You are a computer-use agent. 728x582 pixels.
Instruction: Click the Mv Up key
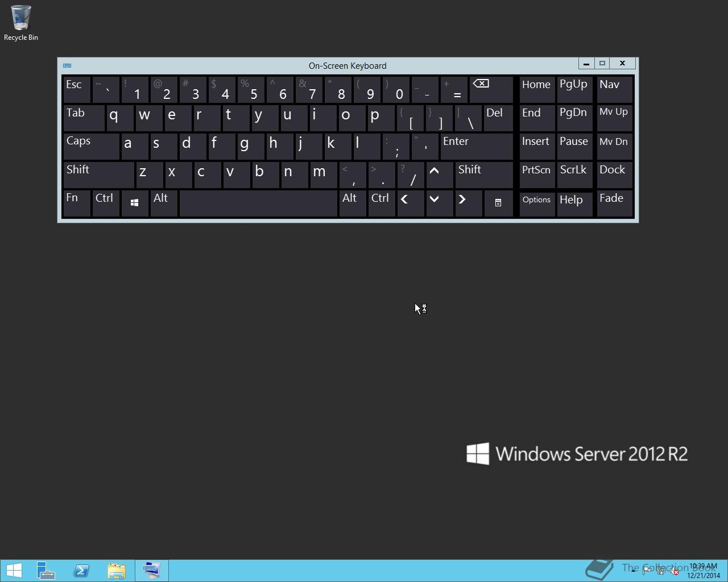click(614, 118)
